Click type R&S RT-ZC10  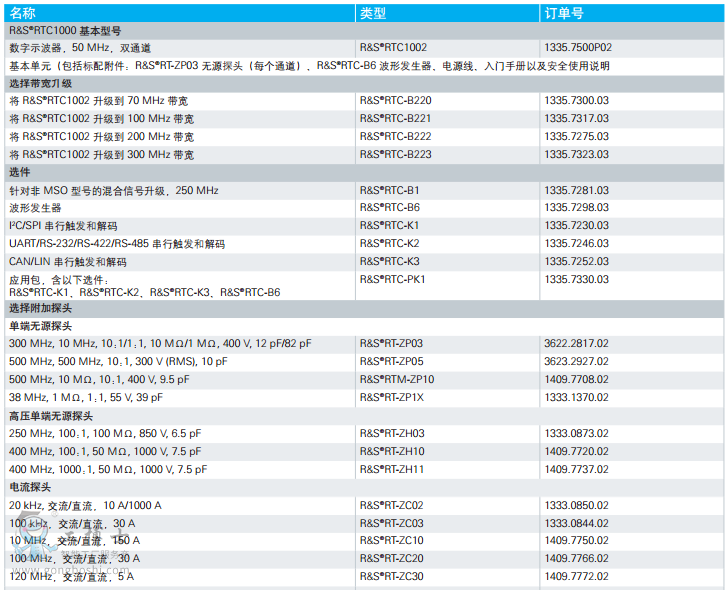point(392,541)
